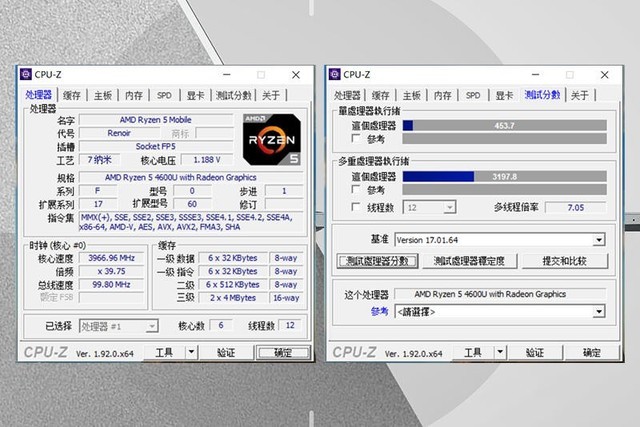Open the 关于 tab in left window

(271, 96)
